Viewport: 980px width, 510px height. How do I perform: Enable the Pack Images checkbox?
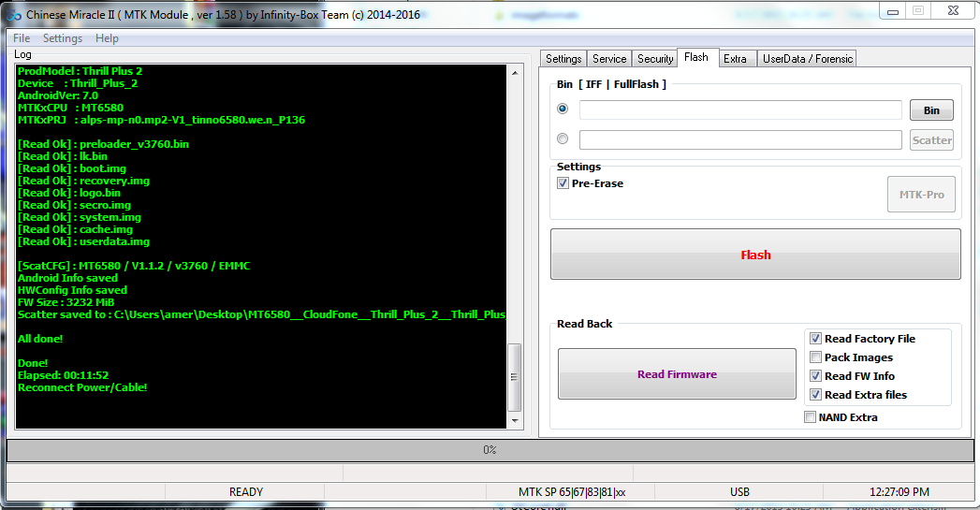tap(815, 357)
